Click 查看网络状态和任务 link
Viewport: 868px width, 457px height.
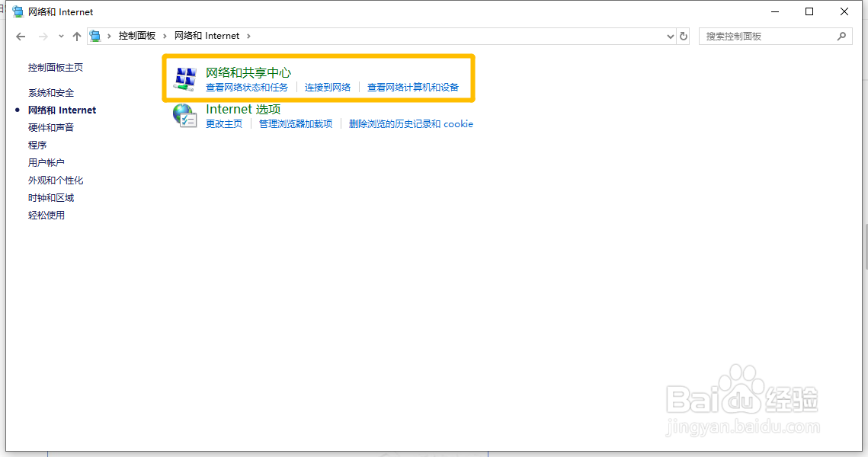(x=247, y=88)
